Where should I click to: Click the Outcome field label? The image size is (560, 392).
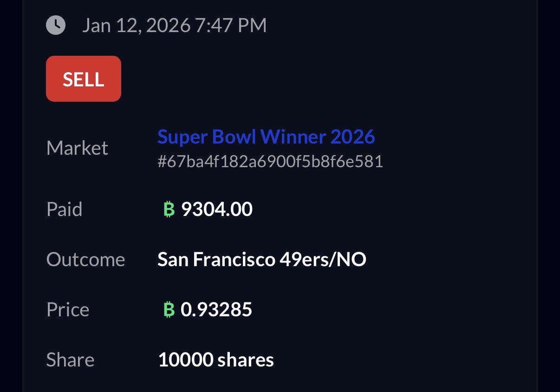click(85, 260)
